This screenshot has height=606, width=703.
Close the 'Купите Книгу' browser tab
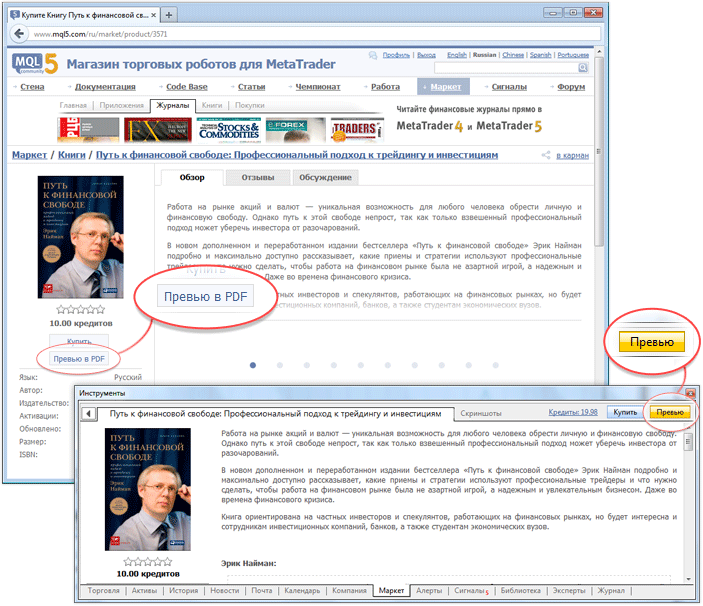[x=153, y=15]
